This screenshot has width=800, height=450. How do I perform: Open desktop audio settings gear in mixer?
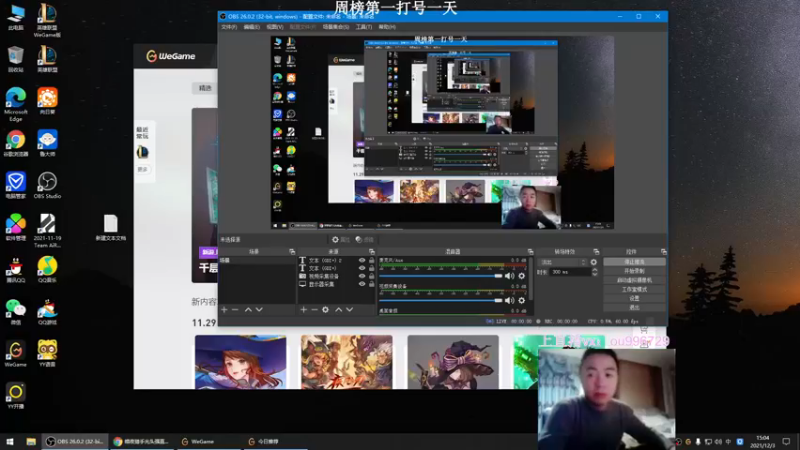point(521,276)
